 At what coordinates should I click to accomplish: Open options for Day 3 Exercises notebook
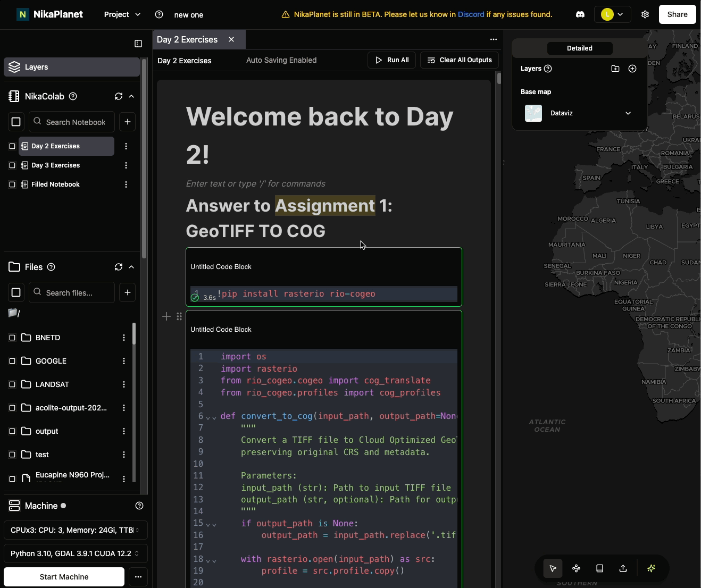126,165
